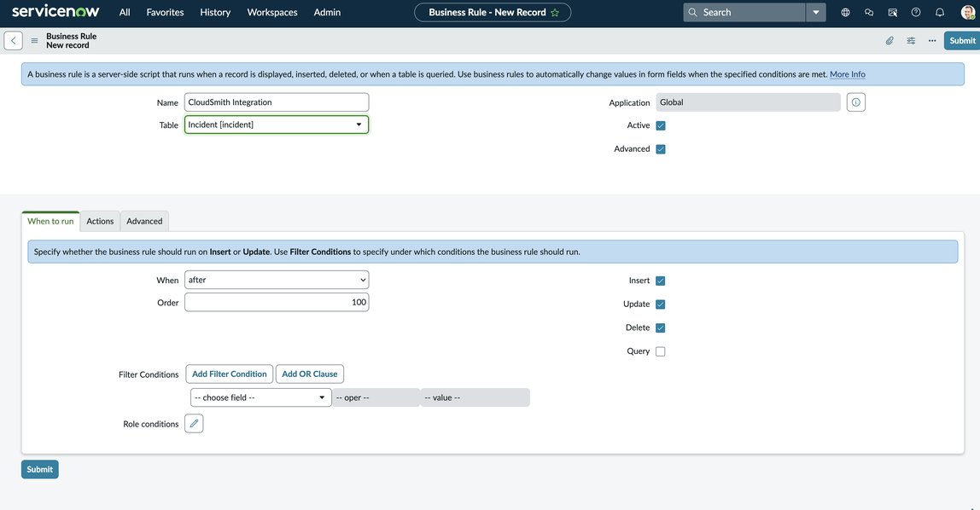
Task: Click the notifications bell icon
Action: click(x=940, y=13)
